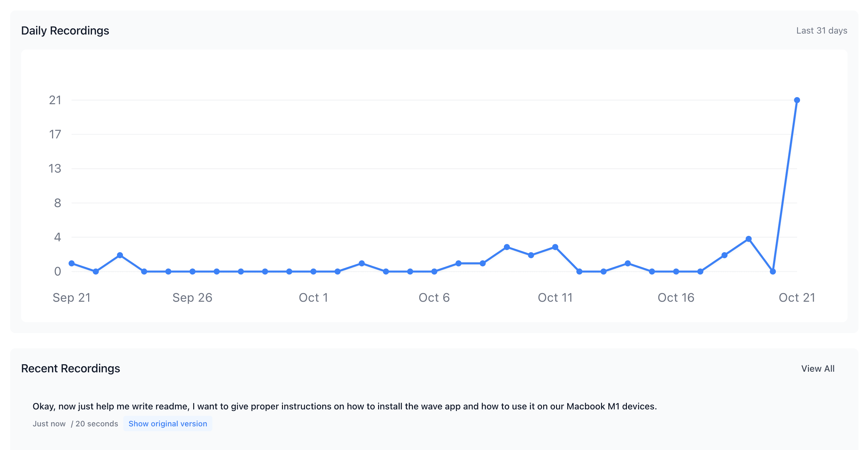The image size is (868, 450).
Task: Click the Just now timestamp
Action: click(49, 424)
